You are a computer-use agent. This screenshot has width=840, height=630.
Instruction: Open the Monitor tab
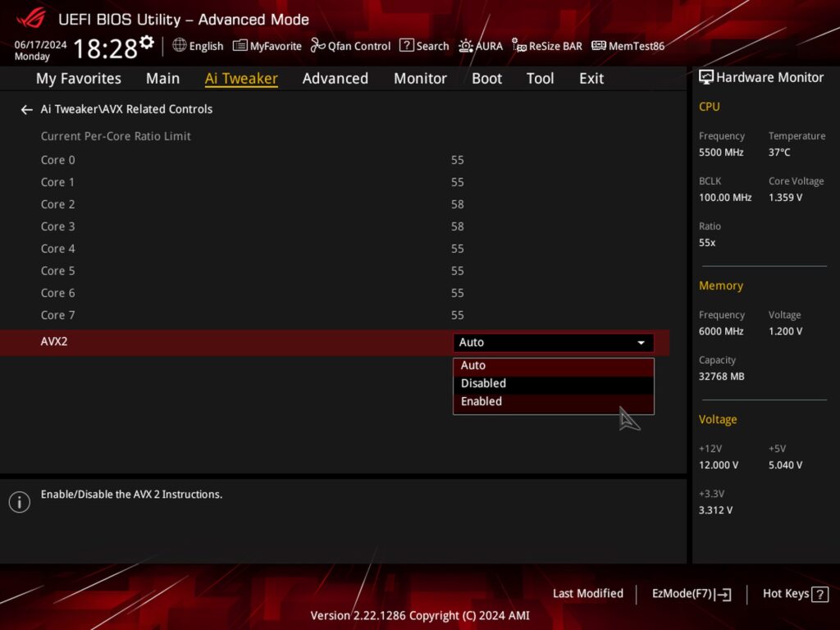420,79
